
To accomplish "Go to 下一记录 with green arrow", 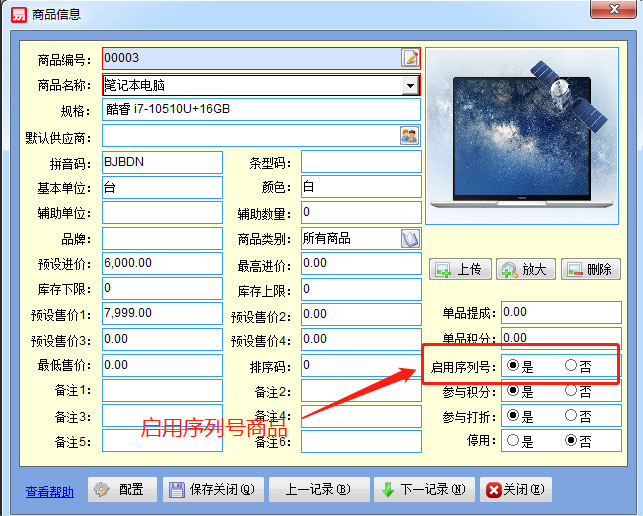I will tap(424, 490).
